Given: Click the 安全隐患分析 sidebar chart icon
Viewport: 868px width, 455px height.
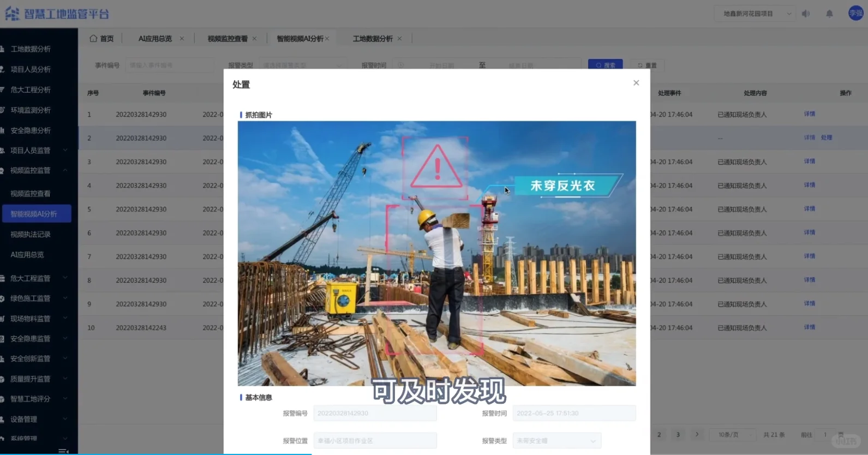Looking at the screenshot, I should [x=3, y=130].
